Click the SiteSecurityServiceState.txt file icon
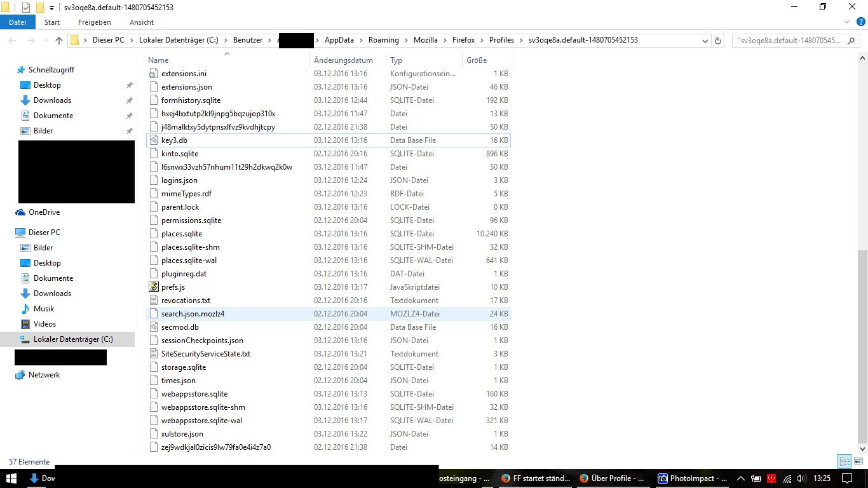The image size is (868, 488). click(x=153, y=354)
